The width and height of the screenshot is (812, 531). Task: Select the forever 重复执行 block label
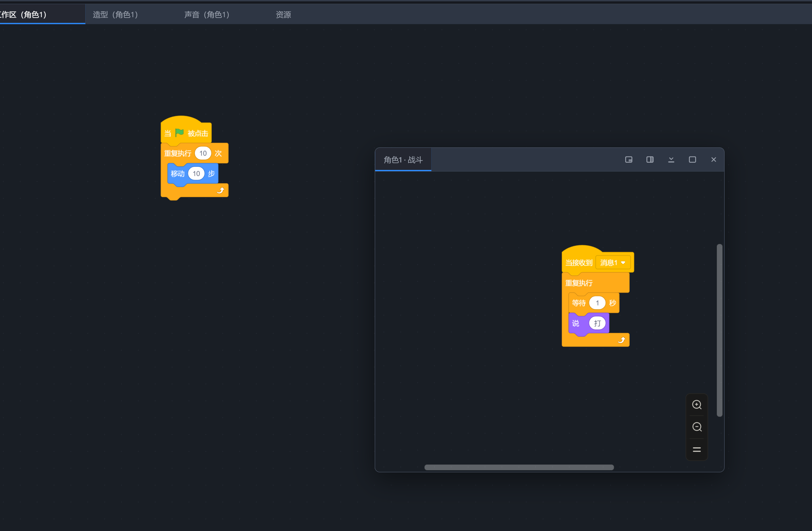click(x=579, y=283)
